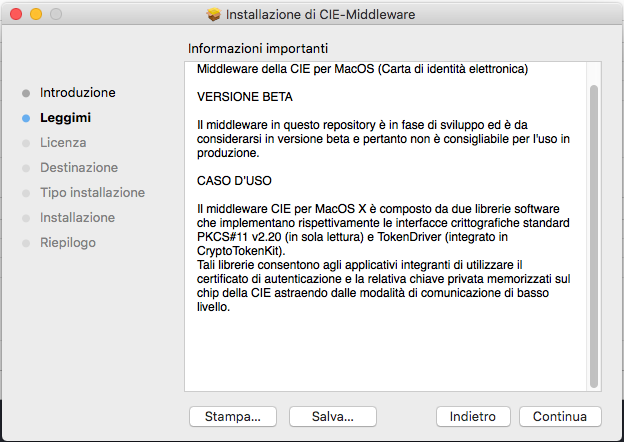
Task: Click the Introduzione step bullet
Action: [x=26, y=93]
